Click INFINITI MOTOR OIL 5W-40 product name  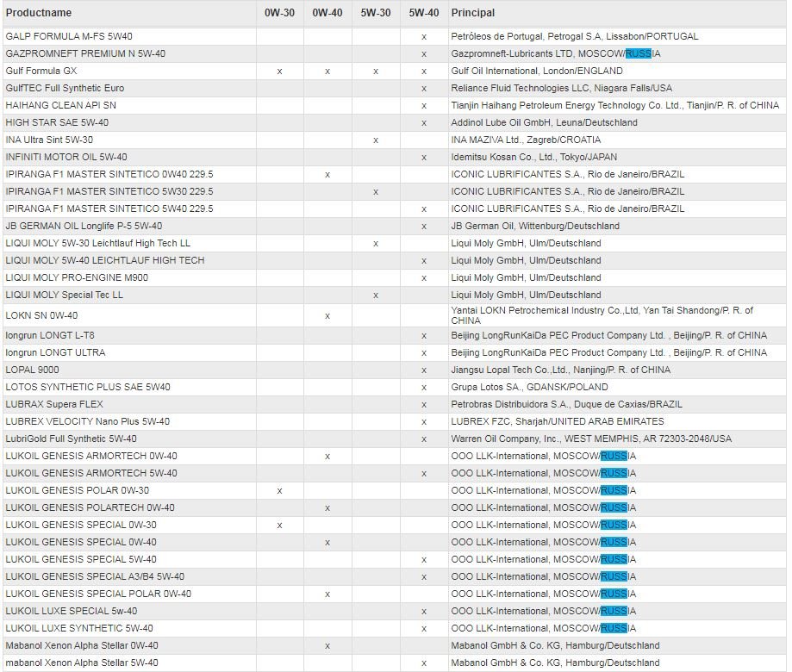coord(66,157)
